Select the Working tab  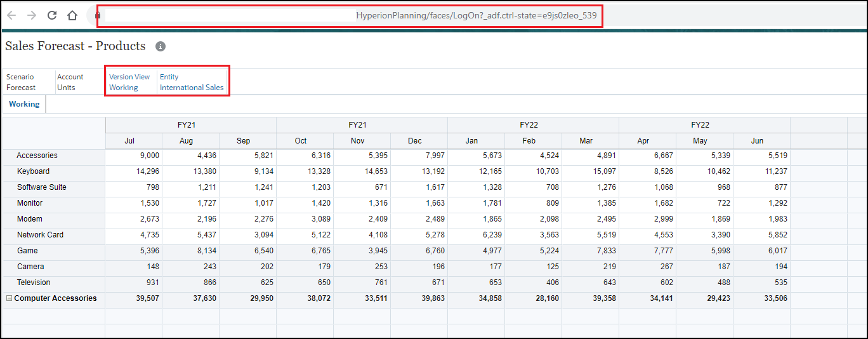tap(24, 104)
